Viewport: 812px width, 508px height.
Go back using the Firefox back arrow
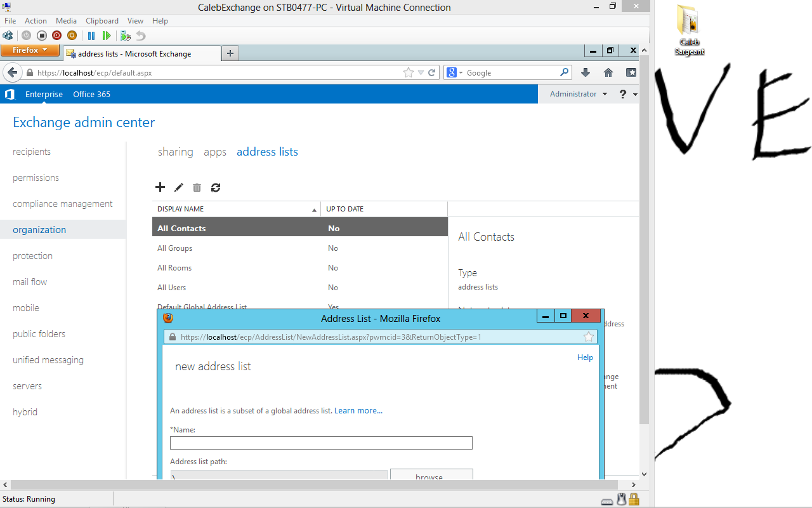pyautogui.click(x=12, y=72)
